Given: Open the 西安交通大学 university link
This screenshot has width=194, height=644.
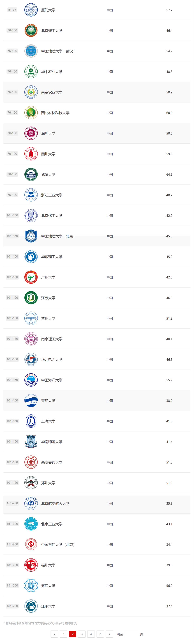Looking at the screenshot, I should point(52,462).
